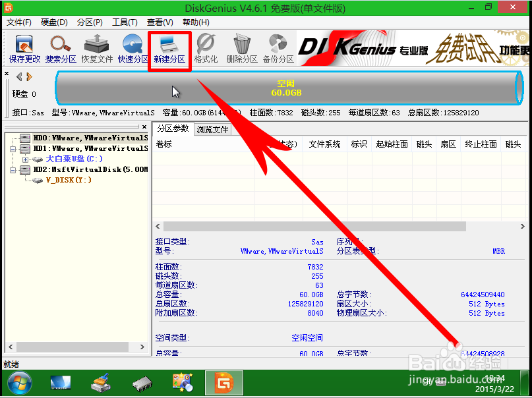532x398 pixels.
Task: Go to previous disk with left arrow
Action: [x=19, y=77]
